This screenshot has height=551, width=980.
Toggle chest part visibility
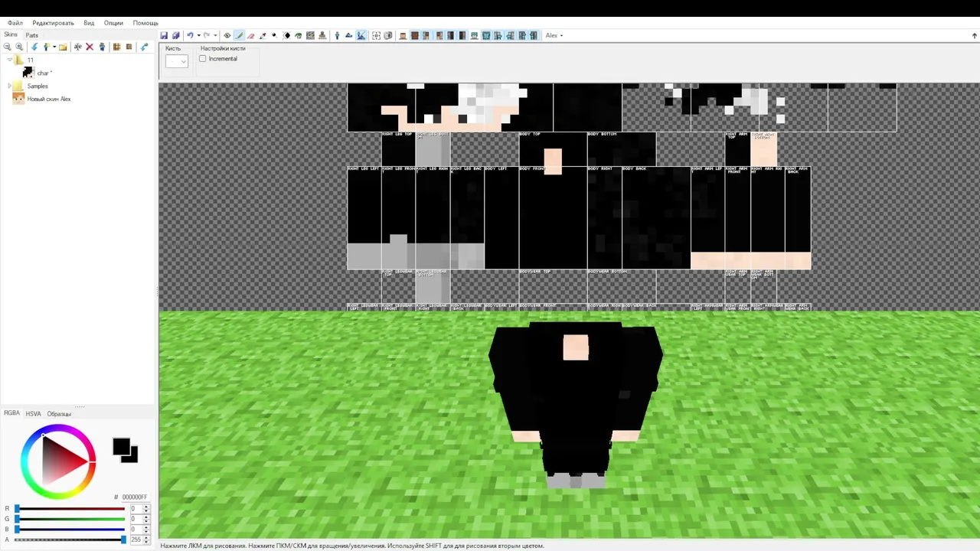414,35
